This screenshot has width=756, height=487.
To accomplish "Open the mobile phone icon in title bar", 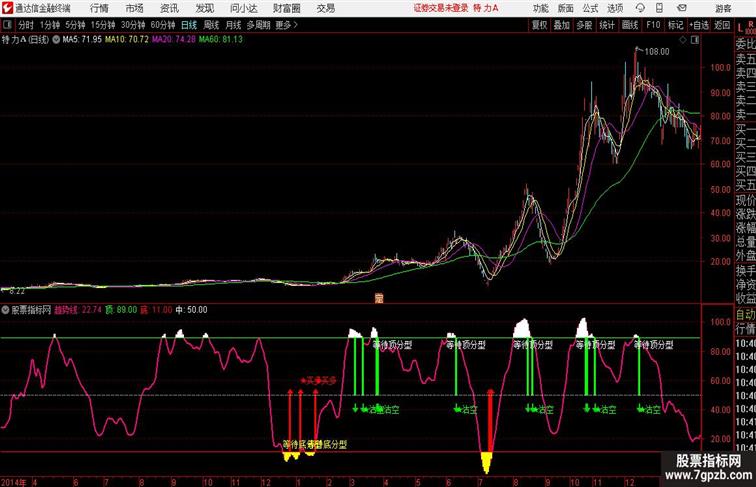I will pyautogui.click(x=659, y=8).
